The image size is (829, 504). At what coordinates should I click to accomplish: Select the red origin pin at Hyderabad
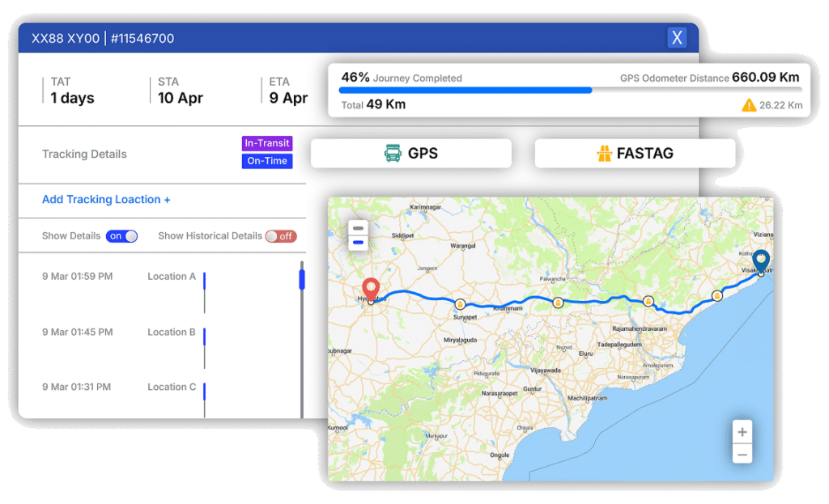(x=371, y=290)
